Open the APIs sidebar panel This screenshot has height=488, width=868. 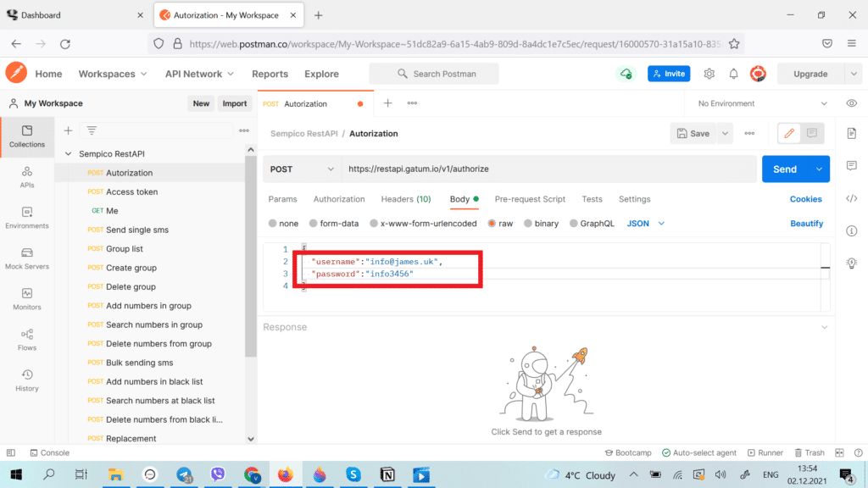[x=26, y=177]
